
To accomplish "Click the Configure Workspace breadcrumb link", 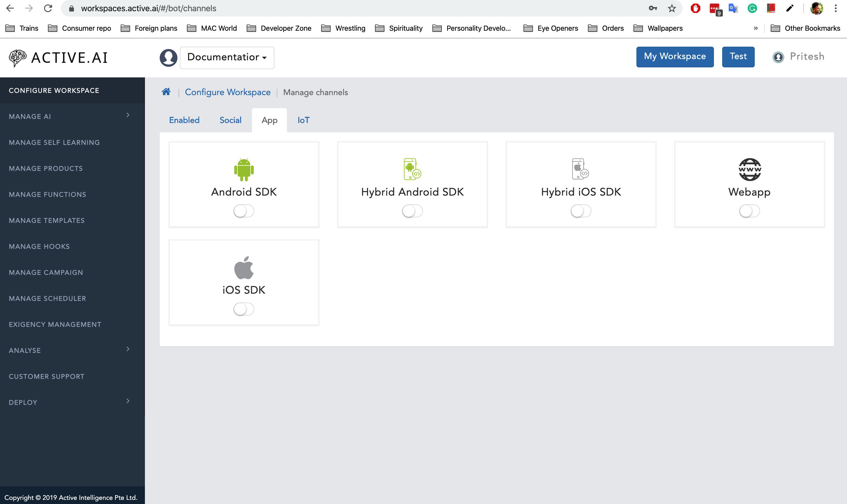I will (x=227, y=92).
